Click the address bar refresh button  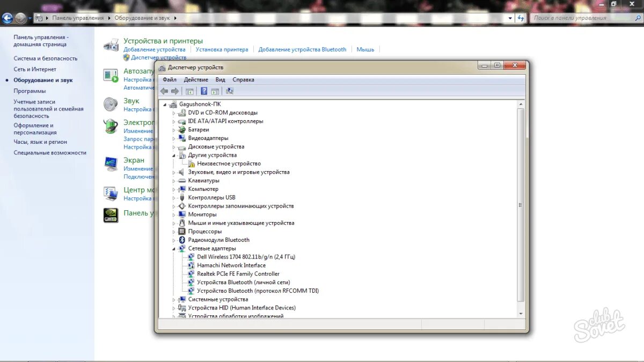click(521, 18)
